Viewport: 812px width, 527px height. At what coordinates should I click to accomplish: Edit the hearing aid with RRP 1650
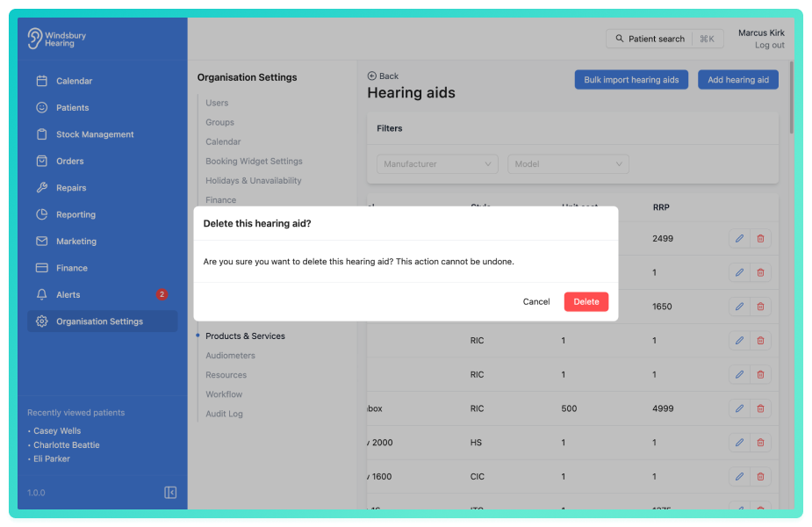pyautogui.click(x=739, y=307)
